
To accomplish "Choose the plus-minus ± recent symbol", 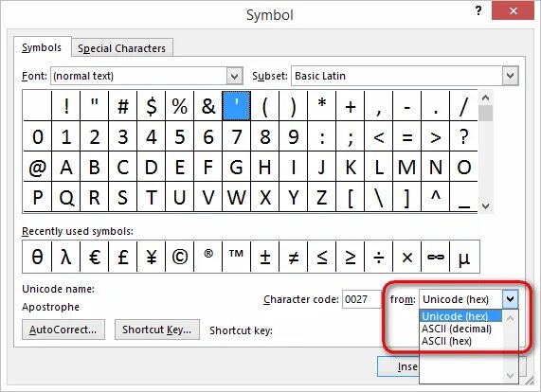I will [265, 257].
